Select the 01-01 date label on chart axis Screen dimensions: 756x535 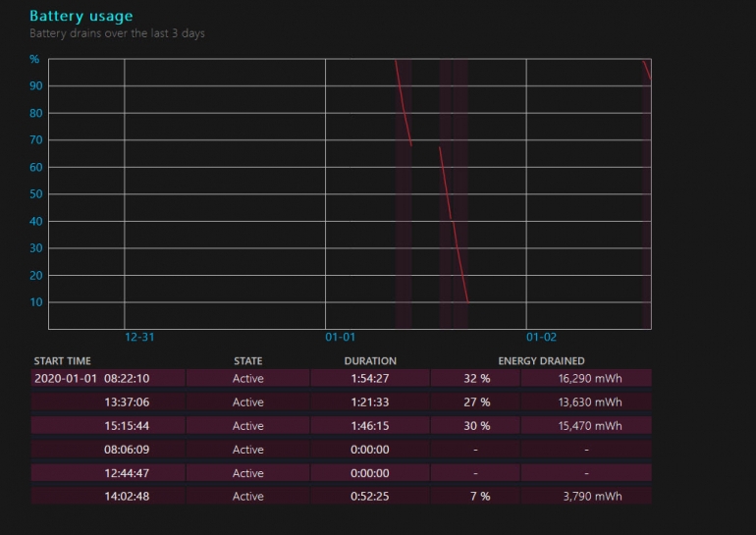tap(340, 337)
